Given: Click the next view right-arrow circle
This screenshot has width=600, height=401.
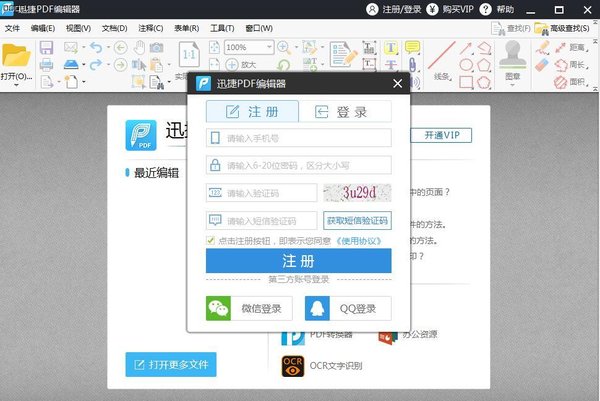Looking at the screenshot, I should (121, 65).
